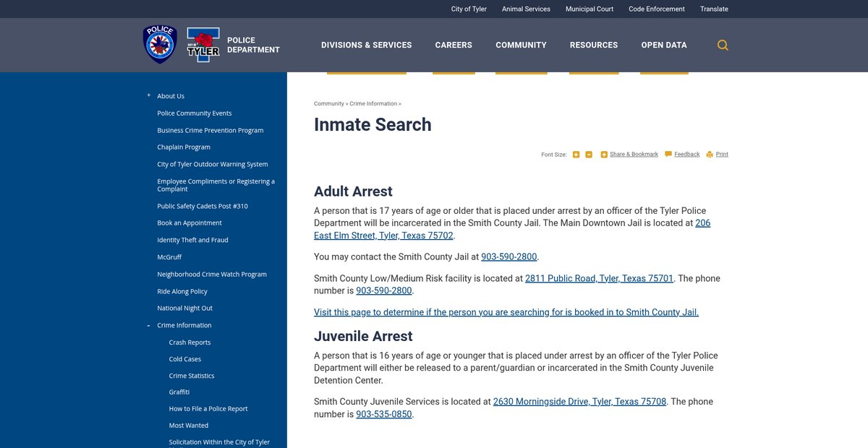Viewport: 868px width, 448px height.
Task: Click the City of Tyler rose logo
Action: (203, 46)
